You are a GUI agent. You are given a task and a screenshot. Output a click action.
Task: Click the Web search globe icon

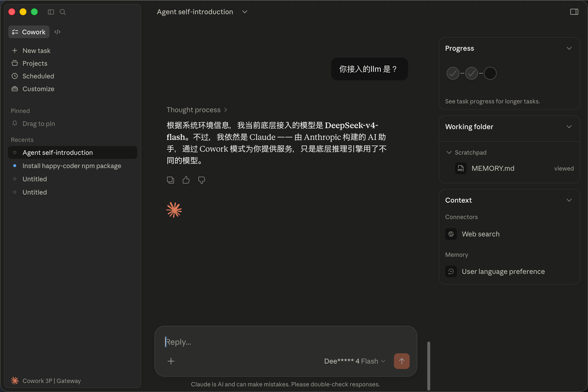click(x=451, y=234)
